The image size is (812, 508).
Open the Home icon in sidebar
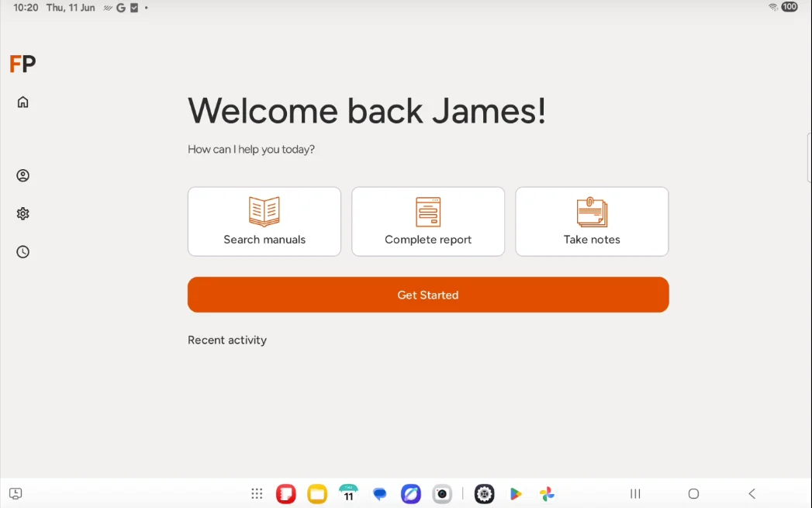click(22, 102)
